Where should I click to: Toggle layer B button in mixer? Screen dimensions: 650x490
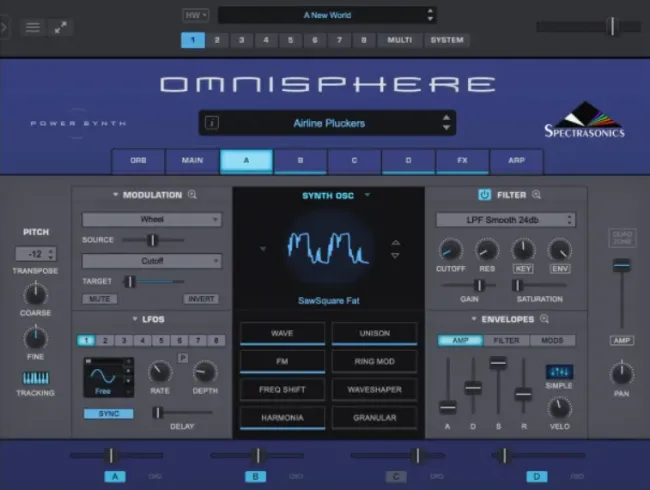tap(255, 476)
